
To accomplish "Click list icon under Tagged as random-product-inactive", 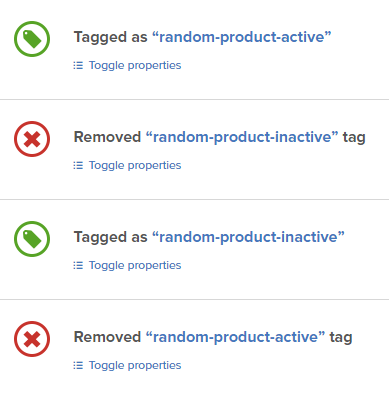I will point(78,265).
